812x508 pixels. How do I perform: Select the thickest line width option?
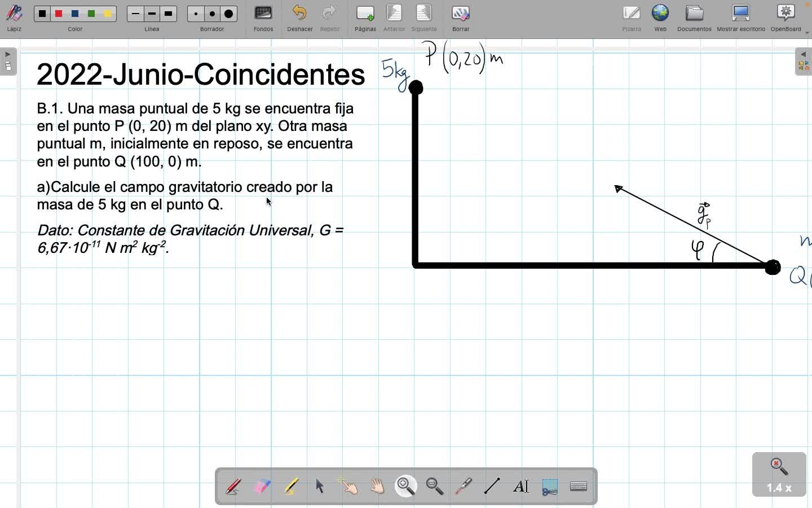169,14
